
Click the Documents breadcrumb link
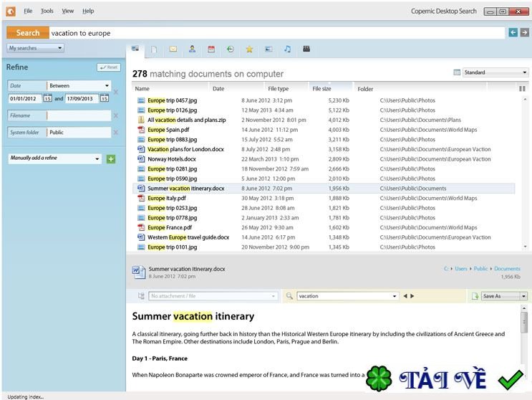(x=507, y=269)
